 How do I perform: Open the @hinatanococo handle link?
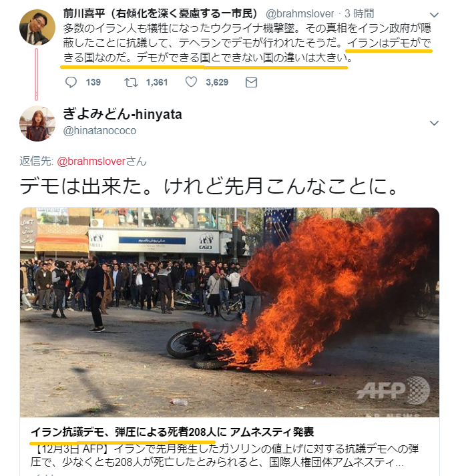point(99,131)
